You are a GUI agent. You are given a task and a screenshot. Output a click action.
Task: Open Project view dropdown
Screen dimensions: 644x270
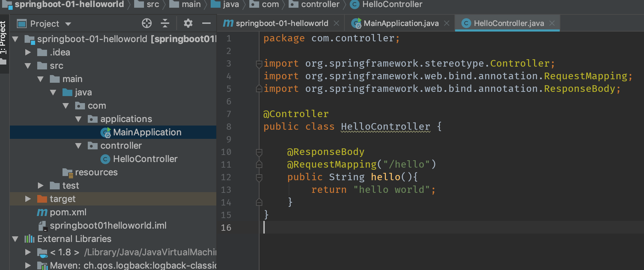pyautogui.click(x=68, y=24)
